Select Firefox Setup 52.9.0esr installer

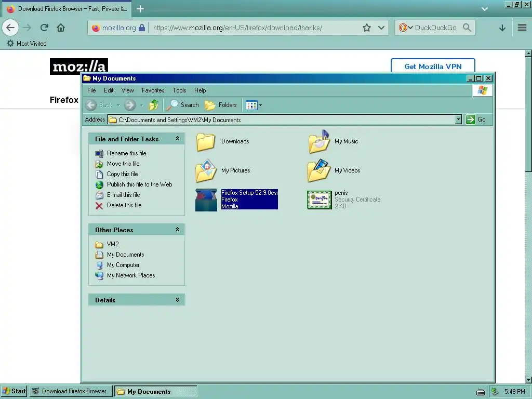pos(236,199)
